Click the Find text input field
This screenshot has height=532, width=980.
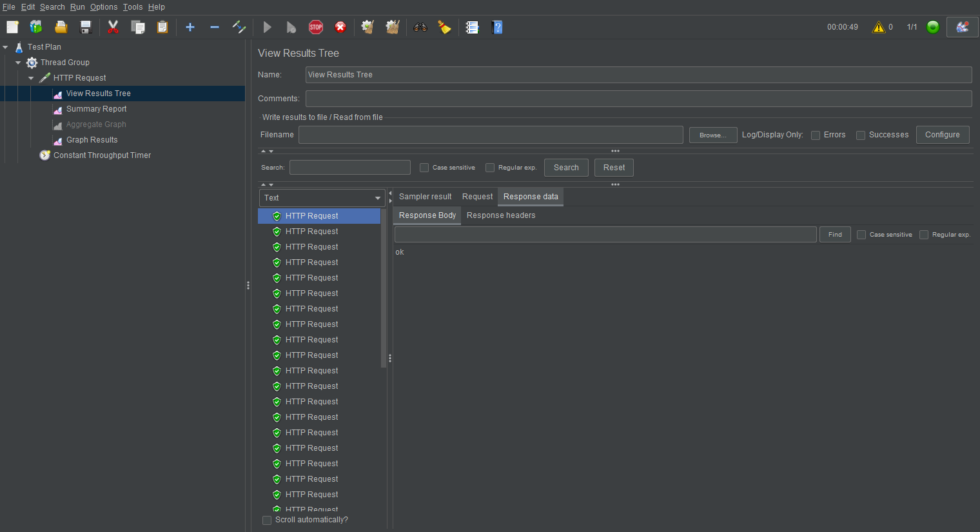[605, 235]
